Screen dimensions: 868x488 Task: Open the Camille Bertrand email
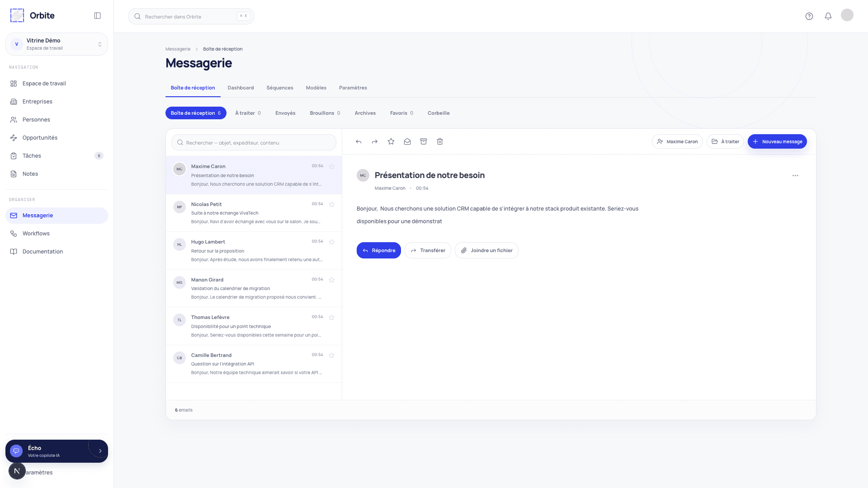pos(254,364)
